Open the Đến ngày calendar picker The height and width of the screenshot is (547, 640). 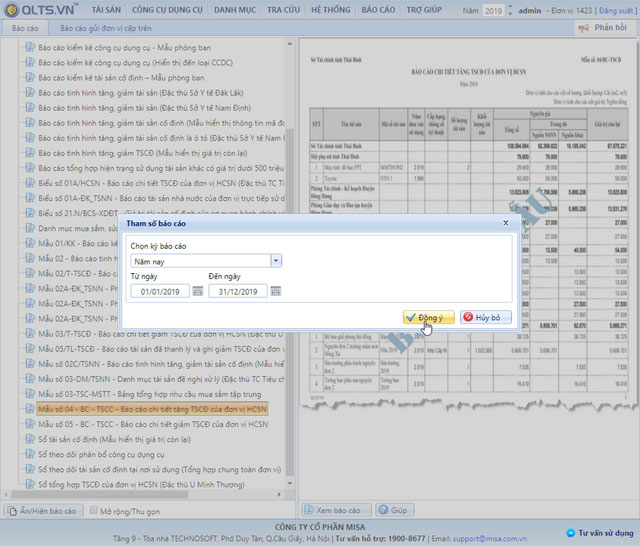[x=276, y=291]
